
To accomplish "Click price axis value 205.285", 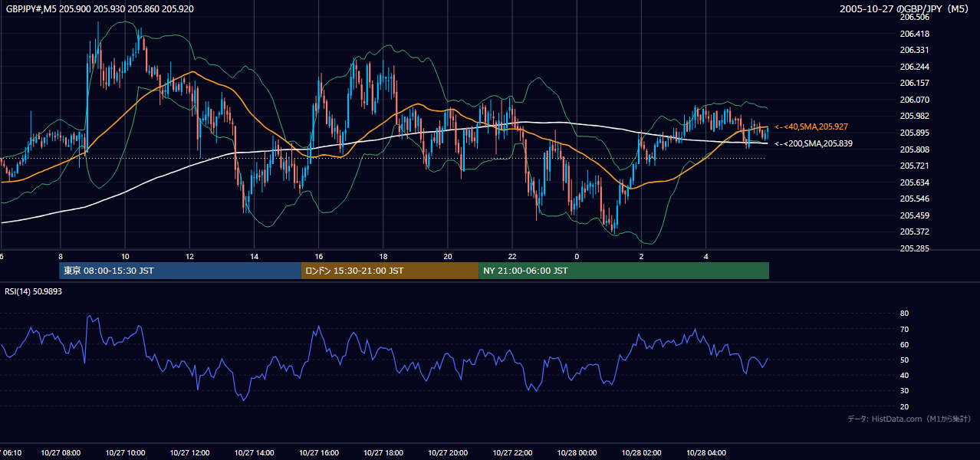I will point(915,248).
